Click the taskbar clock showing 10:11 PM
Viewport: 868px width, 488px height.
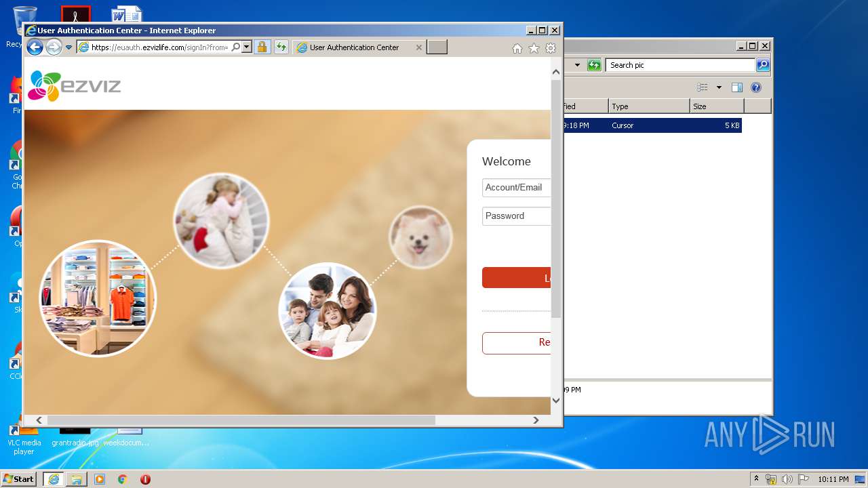pyautogui.click(x=833, y=479)
